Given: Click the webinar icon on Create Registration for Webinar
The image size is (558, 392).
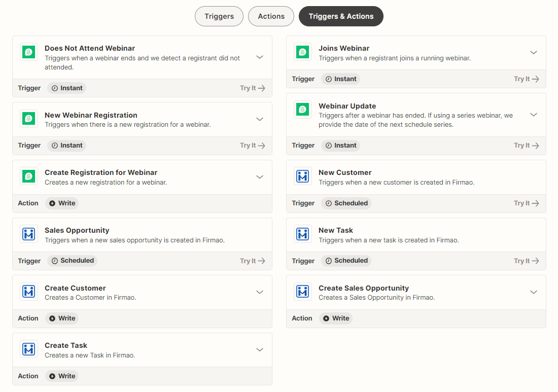Looking at the screenshot, I should (28, 176).
